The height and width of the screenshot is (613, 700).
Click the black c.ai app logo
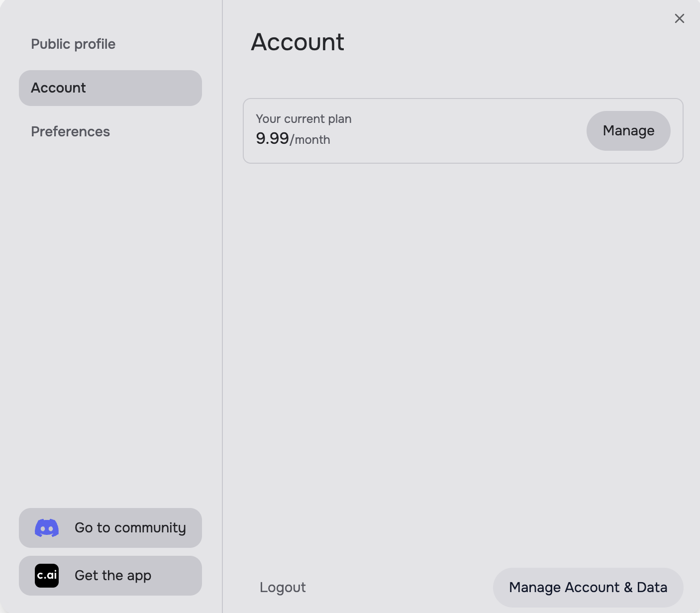(47, 576)
